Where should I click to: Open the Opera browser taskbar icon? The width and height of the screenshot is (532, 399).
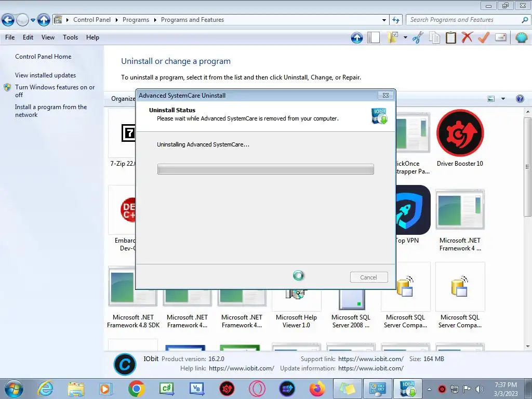click(257, 389)
